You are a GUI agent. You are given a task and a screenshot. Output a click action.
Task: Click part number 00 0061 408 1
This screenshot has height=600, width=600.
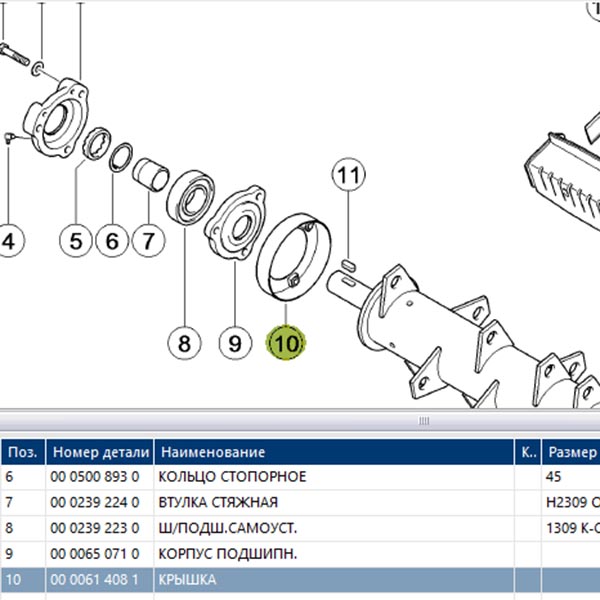(x=94, y=580)
